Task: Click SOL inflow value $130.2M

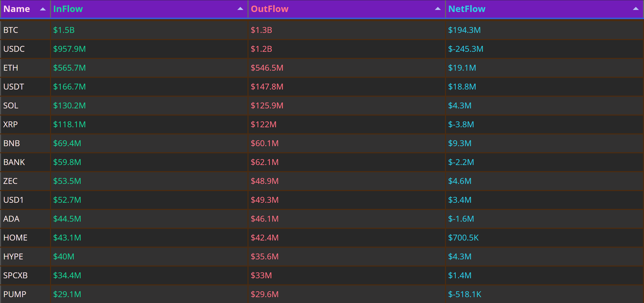Action: pyautogui.click(x=69, y=106)
